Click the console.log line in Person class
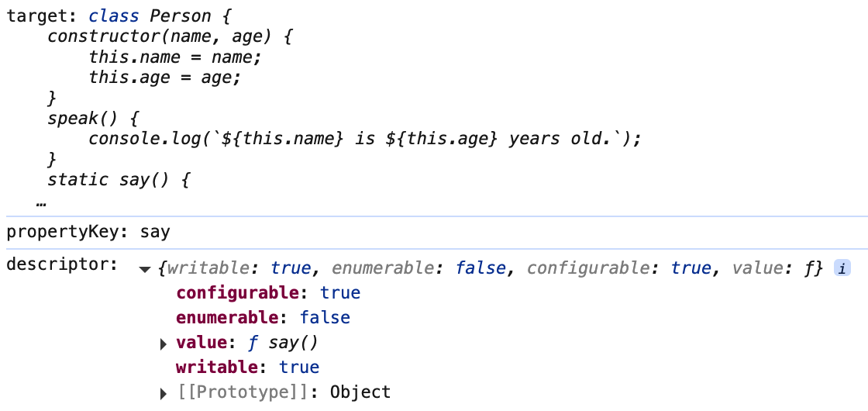 366,139
